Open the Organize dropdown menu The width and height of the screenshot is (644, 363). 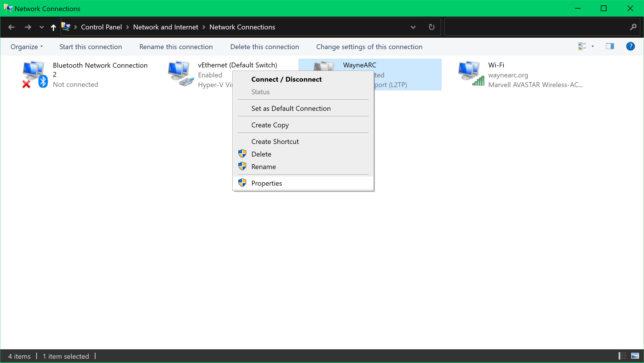[x=26, y=47]
